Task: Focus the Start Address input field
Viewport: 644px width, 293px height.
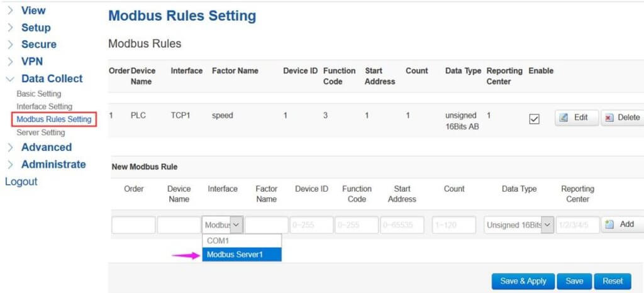Action: pos(402,225)
